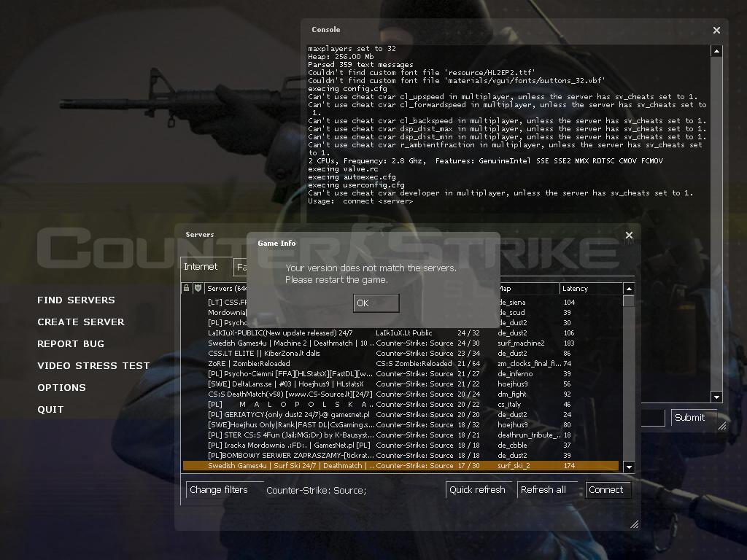Click the Console scroll up arrow
Viewport: 747px width, 560px height.
(x=716, y=50)
